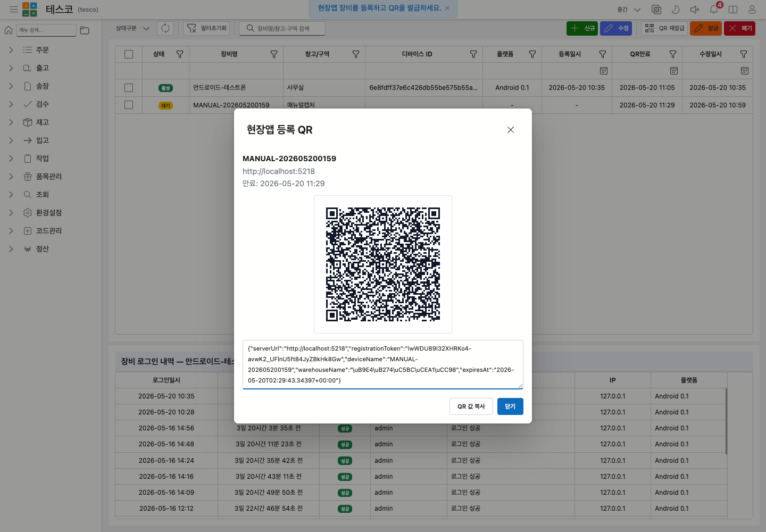Viewport: 766px width, 532px height.
Task: Click filter icon in 플랫폼 column
Action: click(x=532, y=54)
